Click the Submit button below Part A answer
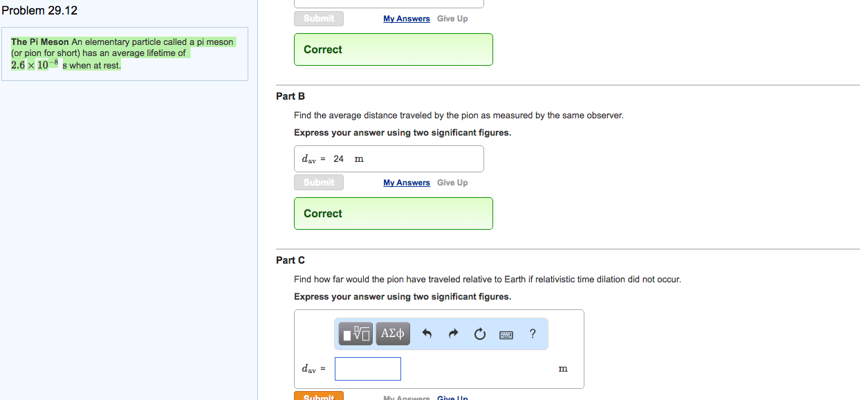The image size is (868, 400). (x=318, y=18)
